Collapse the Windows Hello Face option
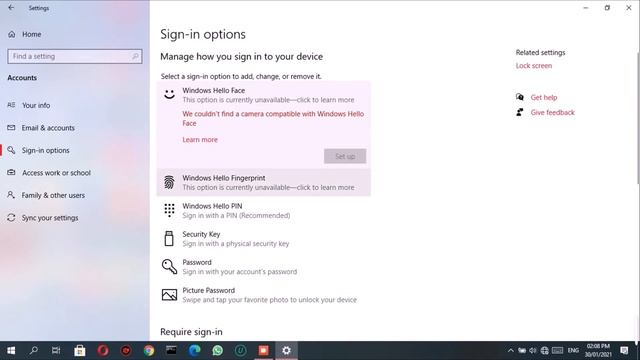Screen dimensions: 640x360 pos(264,95)
